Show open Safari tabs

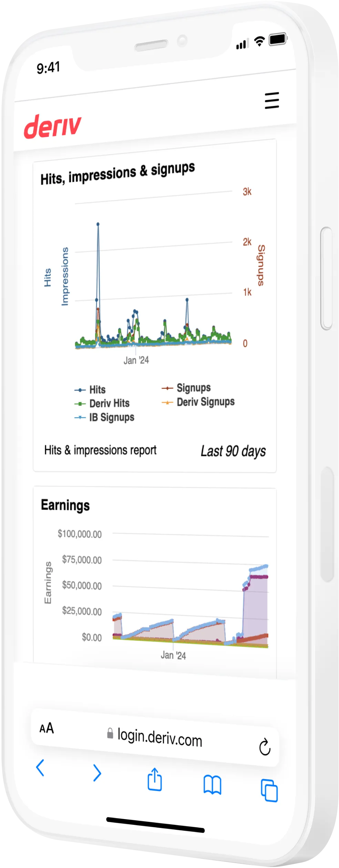coord(269,790)
